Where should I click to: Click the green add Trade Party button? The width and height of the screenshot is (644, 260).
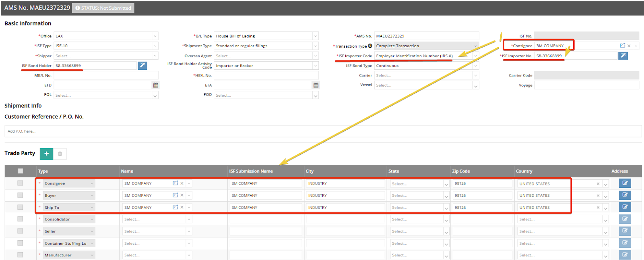46,154
